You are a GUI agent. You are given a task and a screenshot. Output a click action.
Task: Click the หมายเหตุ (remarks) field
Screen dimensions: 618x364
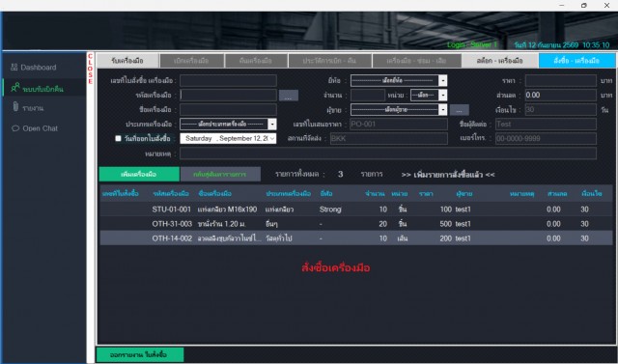[388, 154]
